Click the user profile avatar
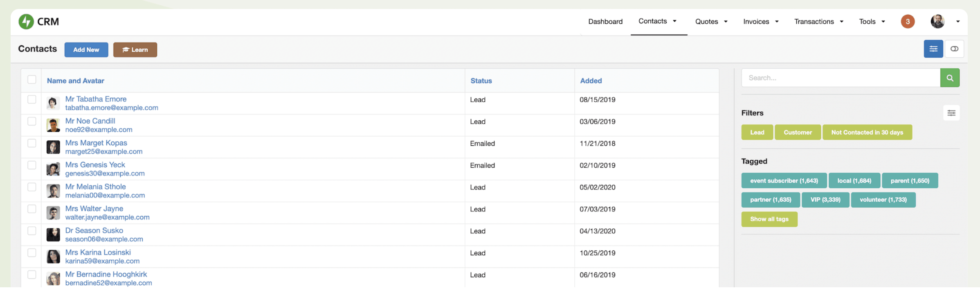The image size is (980, 293). coord(937,22)
